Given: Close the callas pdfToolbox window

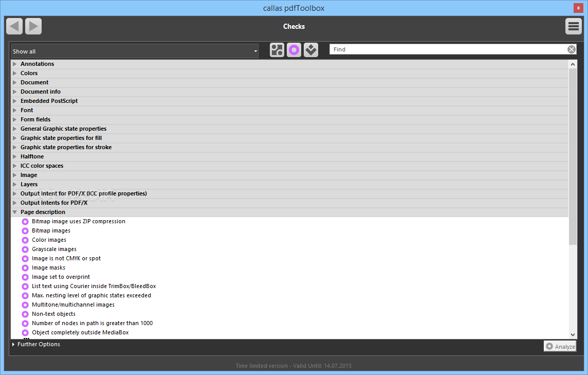Looking at the screenshot, I should (578, 8).
